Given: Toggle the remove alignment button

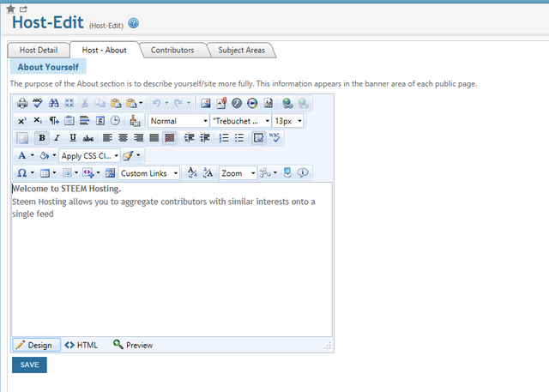Looking at the screenshot, I should coord(170,138).
